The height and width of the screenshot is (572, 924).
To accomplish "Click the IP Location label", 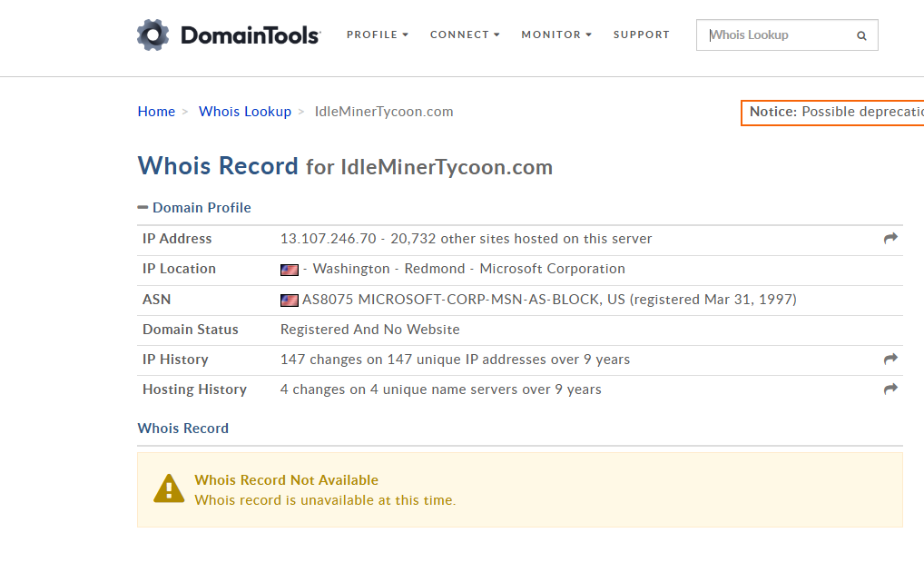I will [179, 269].
